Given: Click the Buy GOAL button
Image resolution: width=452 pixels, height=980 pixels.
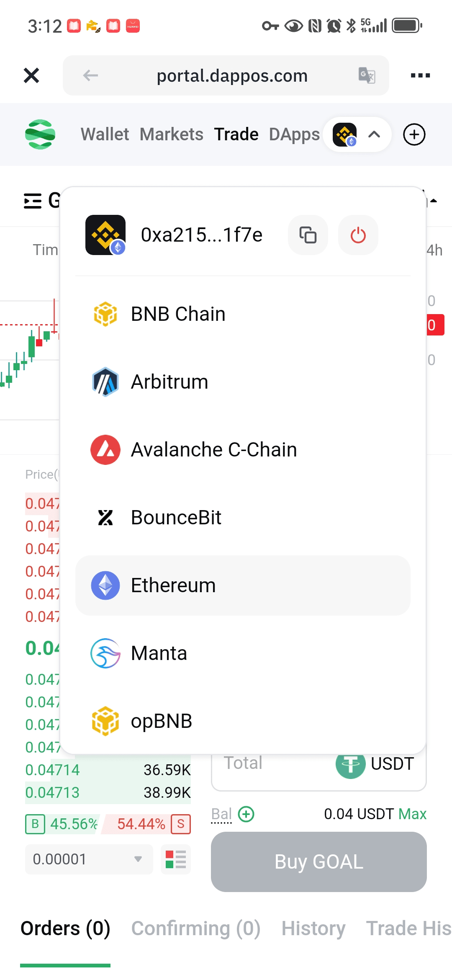Looking at the screenshot, I should [x=319, y=862].
